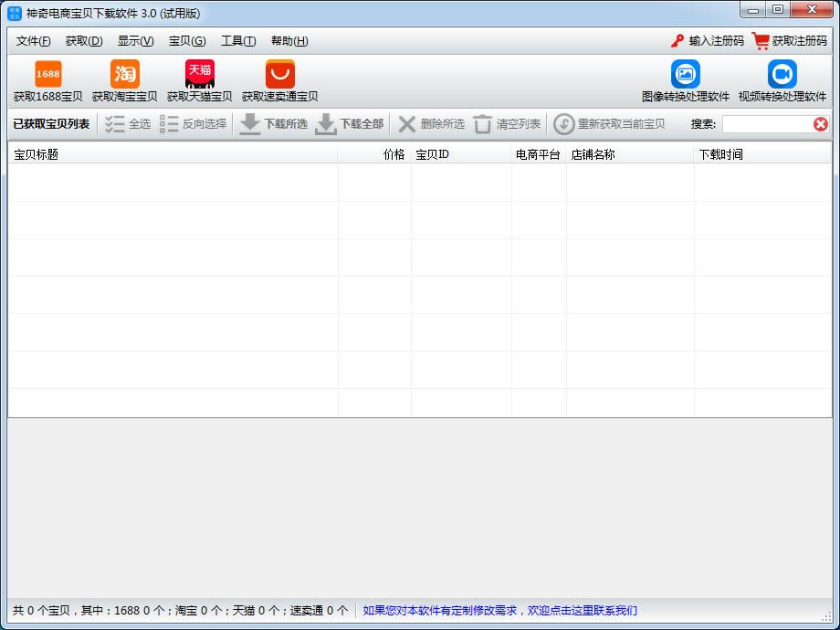
Task: Click 获取注册码 shopping cart button
Action: pos(761,41)
